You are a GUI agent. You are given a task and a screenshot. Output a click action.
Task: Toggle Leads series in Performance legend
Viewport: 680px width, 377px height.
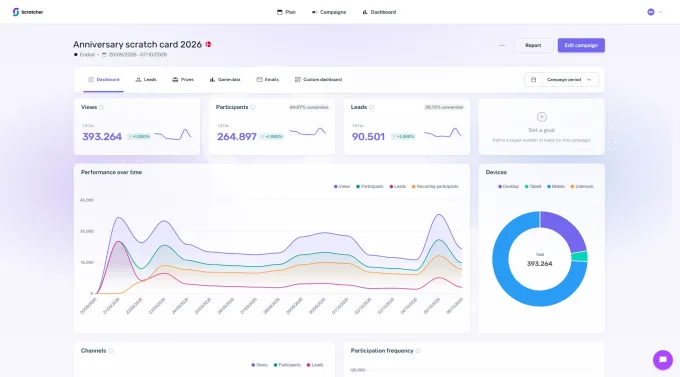[x=398, y=187]
